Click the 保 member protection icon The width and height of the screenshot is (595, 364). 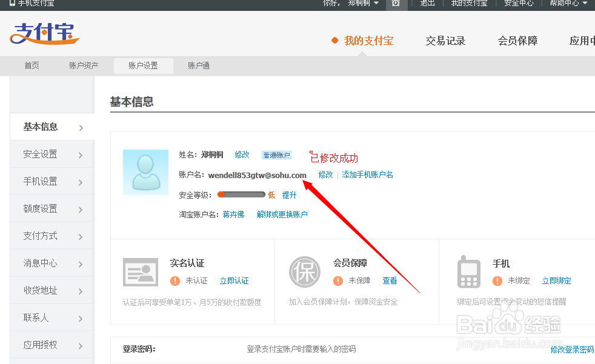coord(305,272)
